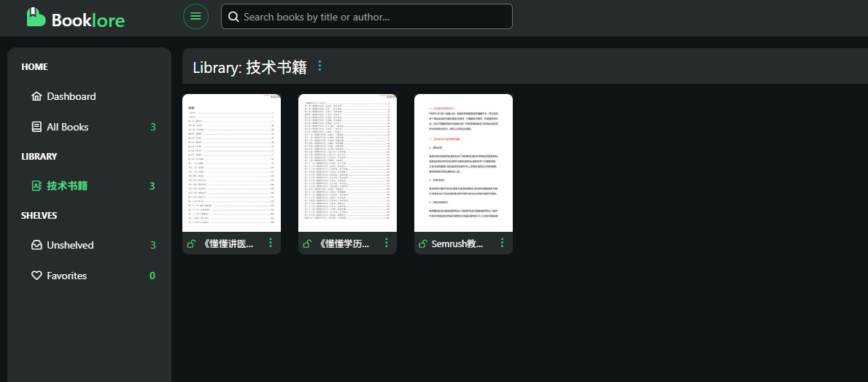Click the Booklore logo icon
Image resolution: width=868 pixels, height=382 pixels.
point(36,17)
